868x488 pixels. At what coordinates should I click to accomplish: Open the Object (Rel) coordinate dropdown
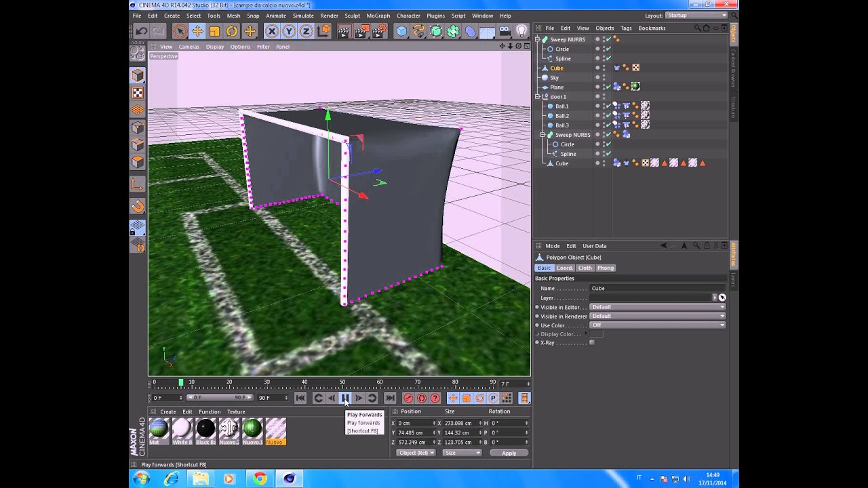click(x=416, y=453)
